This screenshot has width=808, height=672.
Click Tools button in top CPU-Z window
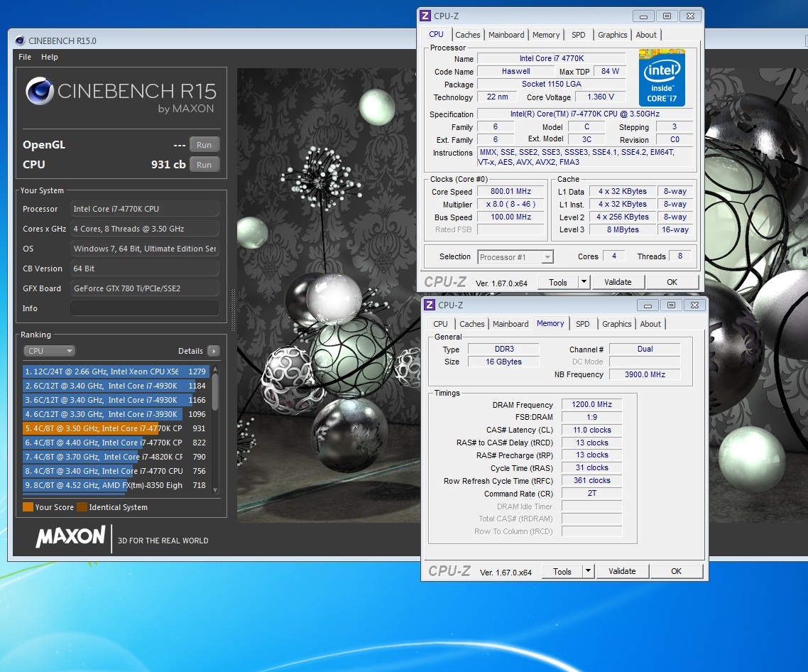coord(557,282)
